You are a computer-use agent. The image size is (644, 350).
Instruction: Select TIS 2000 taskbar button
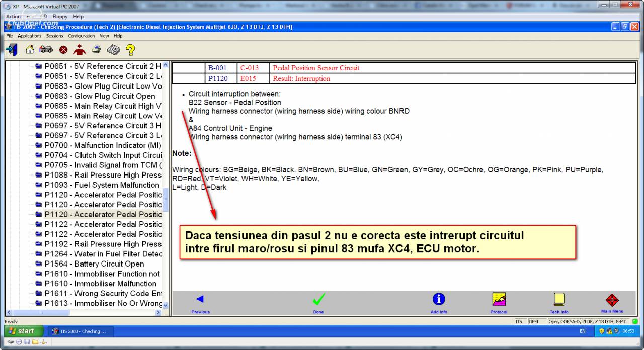click(81, 331)
